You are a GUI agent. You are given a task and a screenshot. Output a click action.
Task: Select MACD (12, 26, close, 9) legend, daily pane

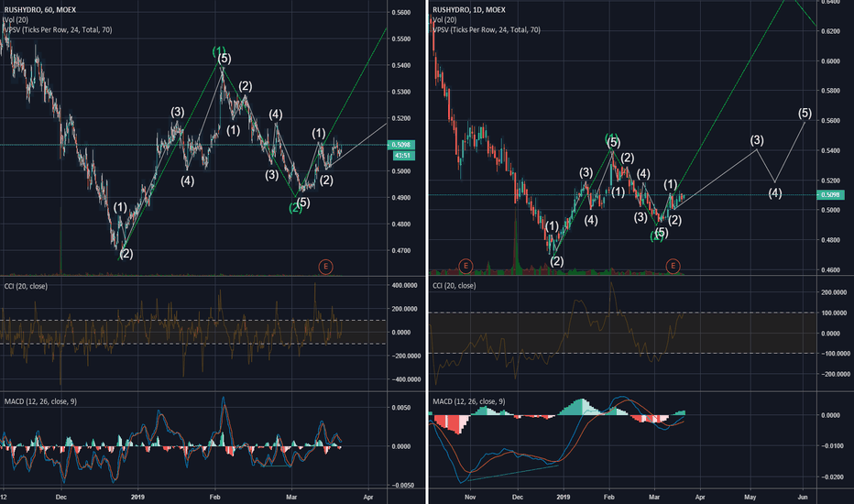coord(469,401)
